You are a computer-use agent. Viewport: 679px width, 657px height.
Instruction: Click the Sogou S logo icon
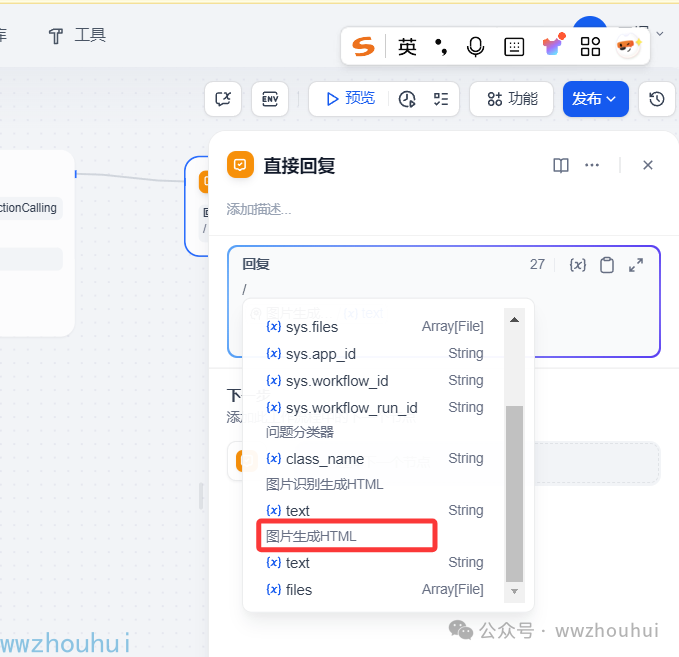tap(363, 46)
